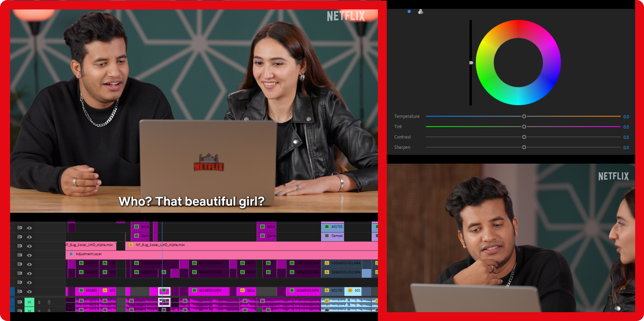Click the voice-over microphone icon on first audio track
Screen dimensions: 644x321
49,302
